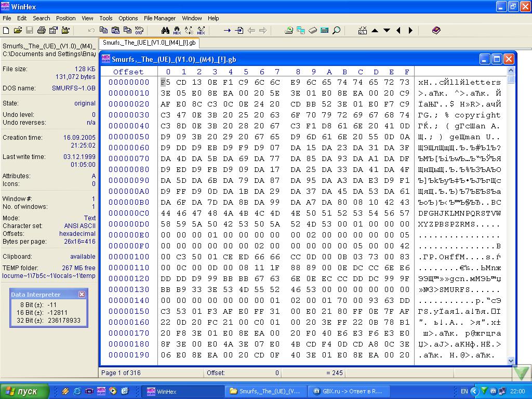This screenshot has width=532, height=399.
Task: Click the Offsets 'hexadecimal' value
Action: coord(77,233)
